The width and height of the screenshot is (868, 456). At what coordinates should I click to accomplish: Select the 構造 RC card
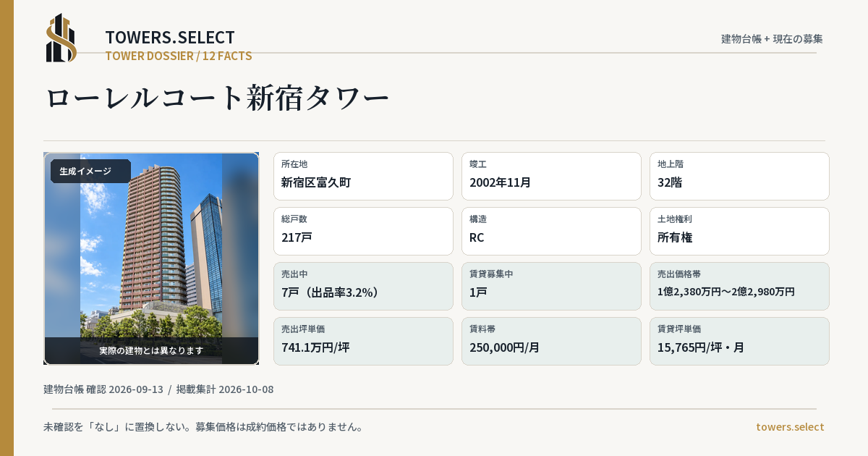551,231
